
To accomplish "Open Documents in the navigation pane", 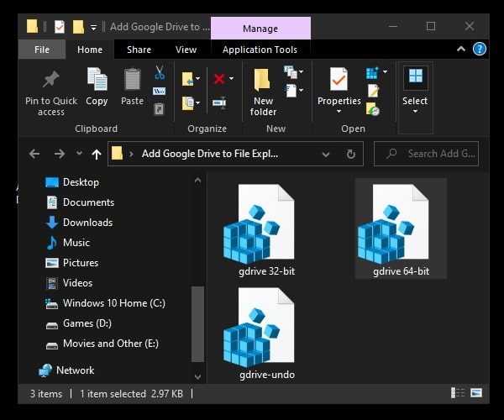I will (x=80, y=202).
